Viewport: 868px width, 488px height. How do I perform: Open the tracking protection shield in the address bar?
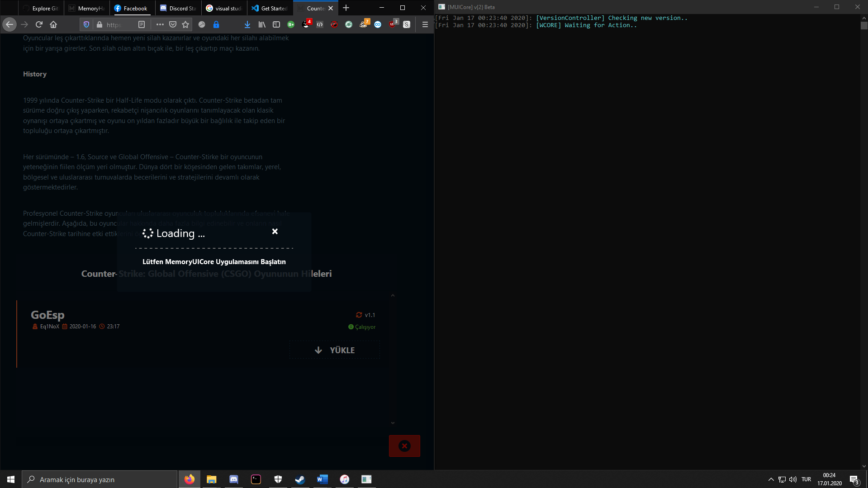(x=86, y=24)
